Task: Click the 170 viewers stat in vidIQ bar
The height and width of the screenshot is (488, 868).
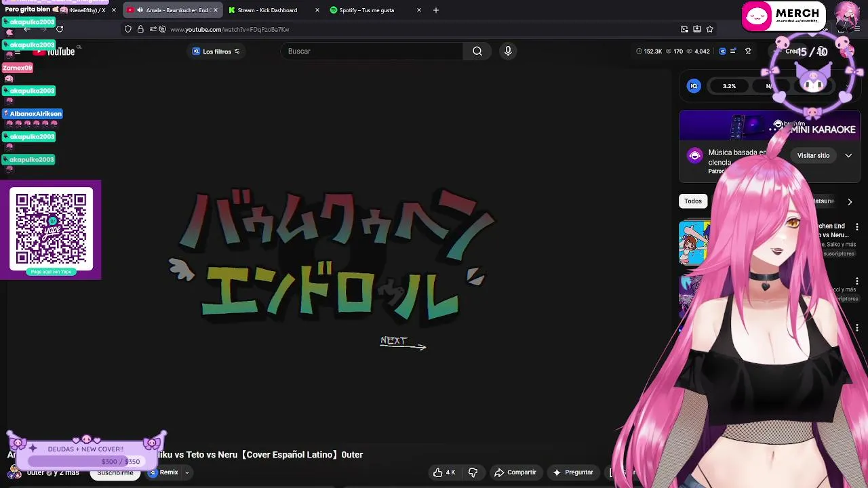Action: [674, 52]
